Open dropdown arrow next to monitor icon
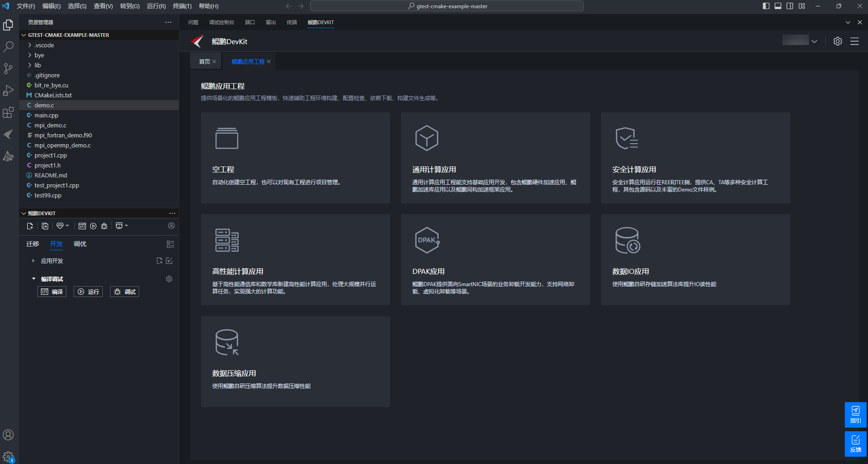The height and width of the screenshot is (464, 868). tap(126, 226)
